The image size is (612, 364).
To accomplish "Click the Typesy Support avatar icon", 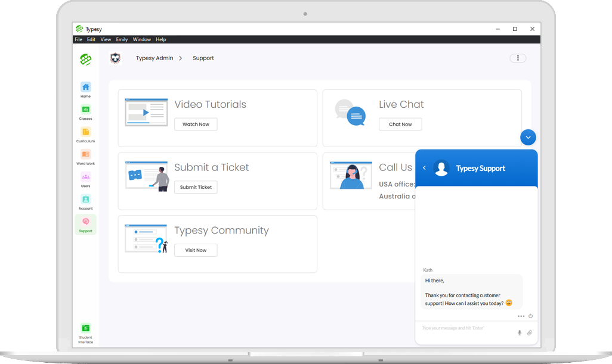I will [441, 168].
